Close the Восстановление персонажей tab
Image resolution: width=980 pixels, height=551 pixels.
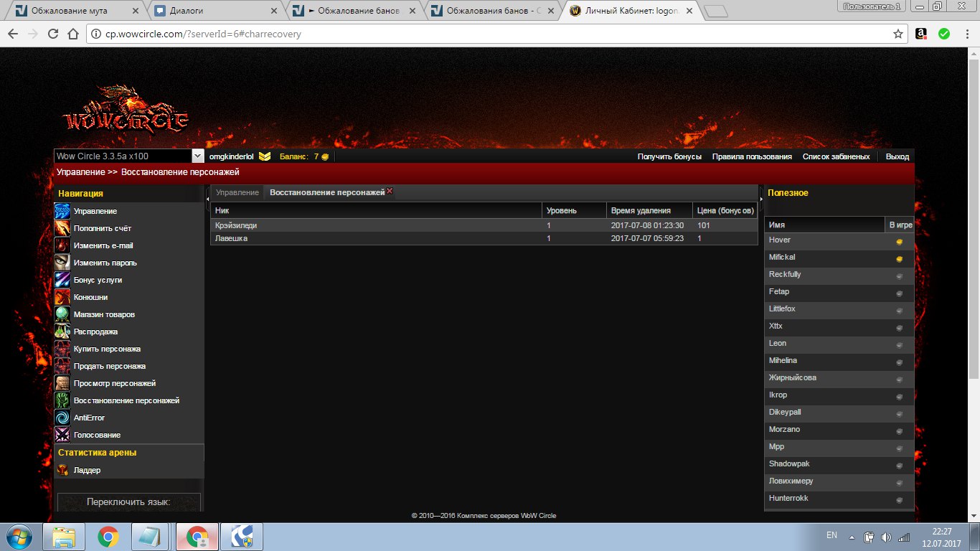click(x=390, y=191)
